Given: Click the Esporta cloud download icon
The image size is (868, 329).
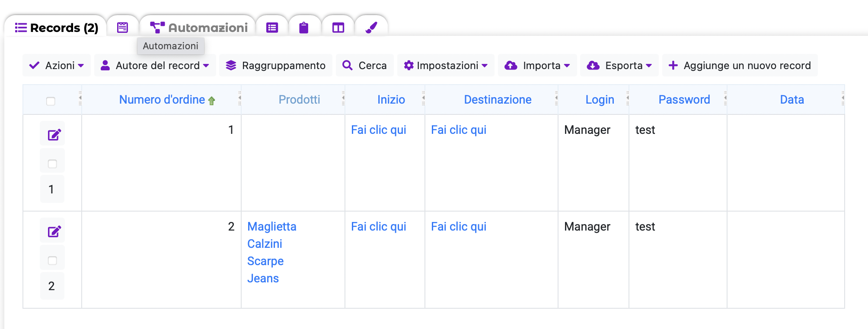Looking at the screenshot, I should 593,65.
